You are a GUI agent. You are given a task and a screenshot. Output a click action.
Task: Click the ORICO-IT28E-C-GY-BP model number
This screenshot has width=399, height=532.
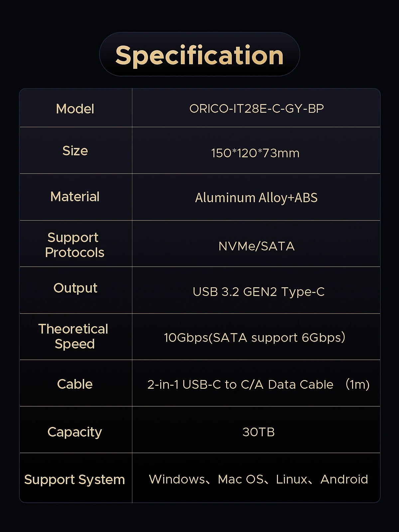pyautogui.click(x=256, y=108)
